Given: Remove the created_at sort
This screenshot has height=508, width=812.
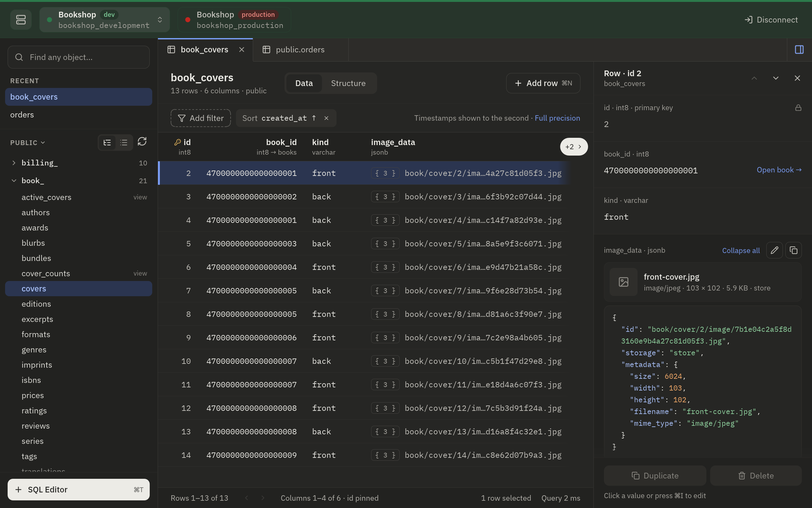Looking at the screenshot, I should (x=326, y=118).
